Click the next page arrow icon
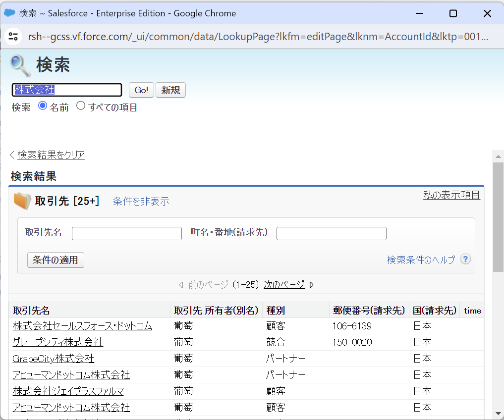Image resolution: width=504 pixels, height=420 pixels. 311,285
